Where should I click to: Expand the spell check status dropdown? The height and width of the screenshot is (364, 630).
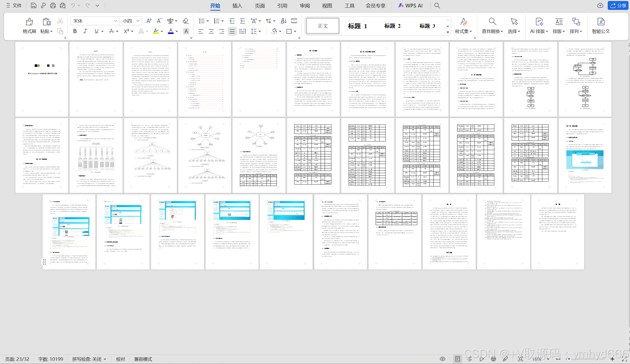pos(105,359)
